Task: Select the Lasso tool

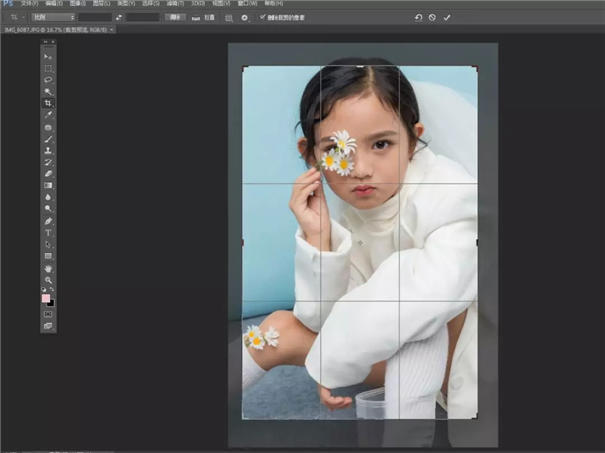Action: (48, 80)
